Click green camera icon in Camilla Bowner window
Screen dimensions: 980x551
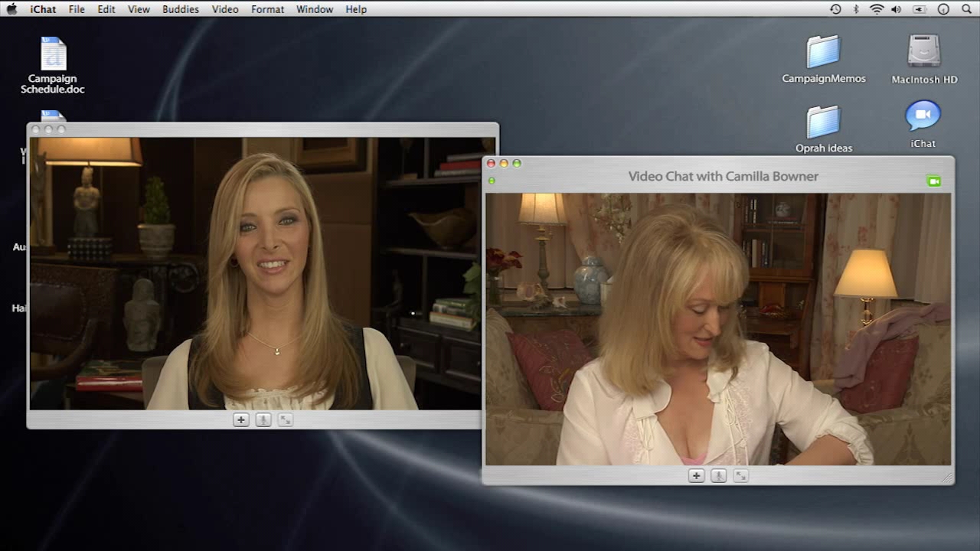933,181
